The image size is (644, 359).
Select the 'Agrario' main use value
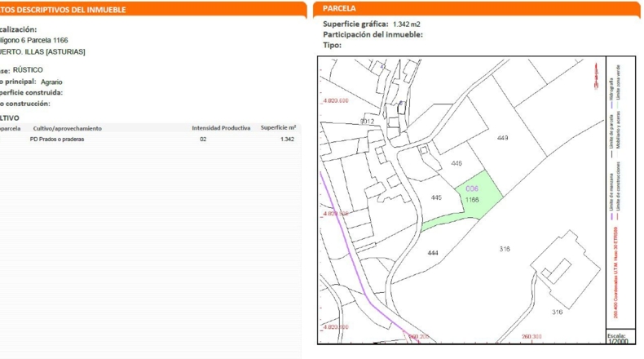click(x=51, y=82)
